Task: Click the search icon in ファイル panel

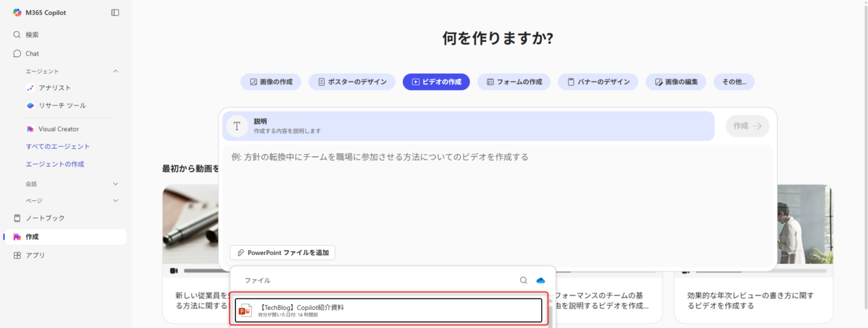Action: click(524, 280)
